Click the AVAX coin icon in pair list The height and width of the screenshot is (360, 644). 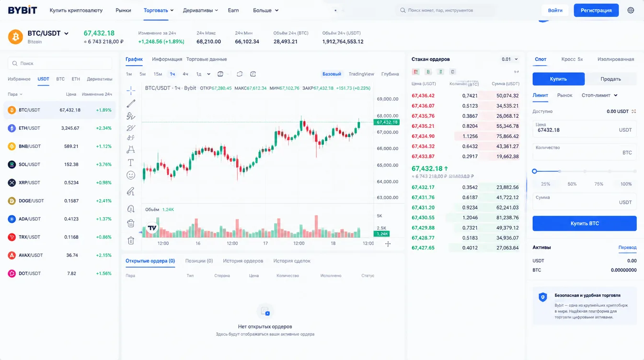coord(12,256)
